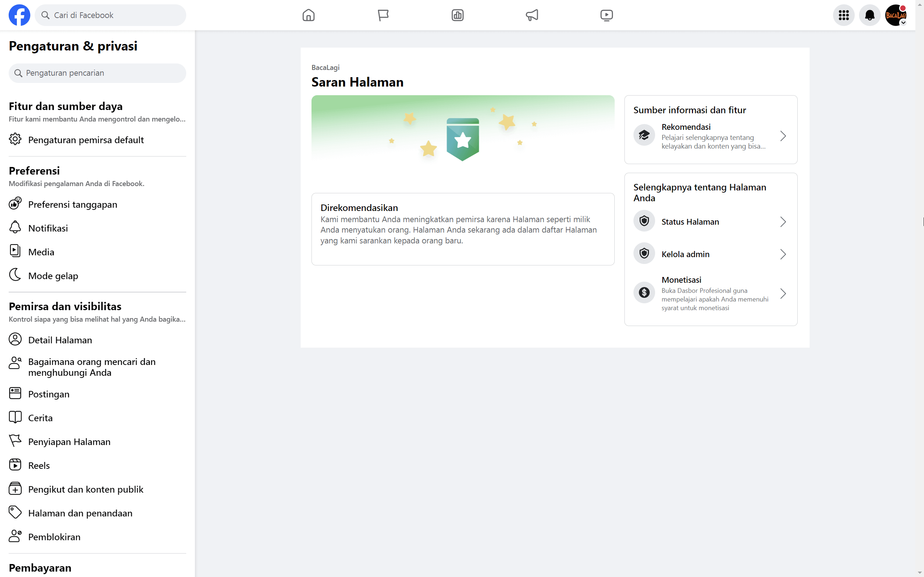This screenshot has width=924, height=577.
Task: Click the Ads megaphone icon
Action: tap(532, 15)
